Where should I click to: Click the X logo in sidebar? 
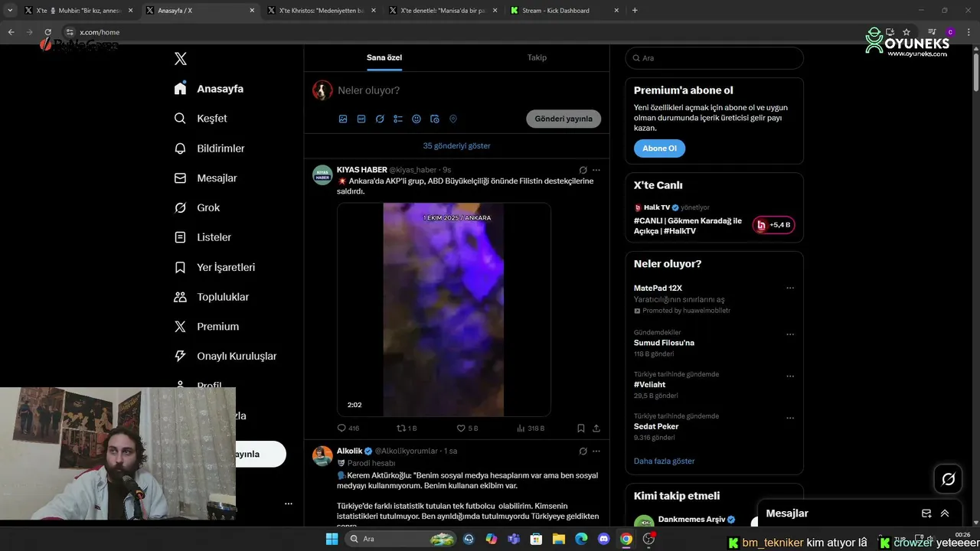[x=180, y=59]
